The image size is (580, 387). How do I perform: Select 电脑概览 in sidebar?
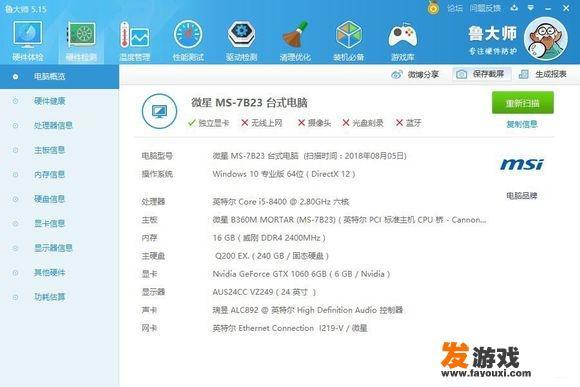59,77
